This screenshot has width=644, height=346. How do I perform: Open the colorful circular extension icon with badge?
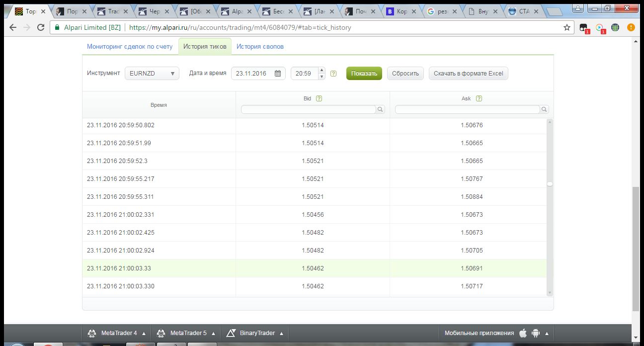point(600,28)
